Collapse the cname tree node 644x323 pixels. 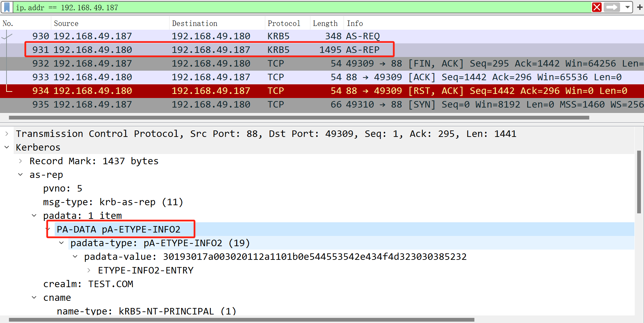(x=34, y=298)
